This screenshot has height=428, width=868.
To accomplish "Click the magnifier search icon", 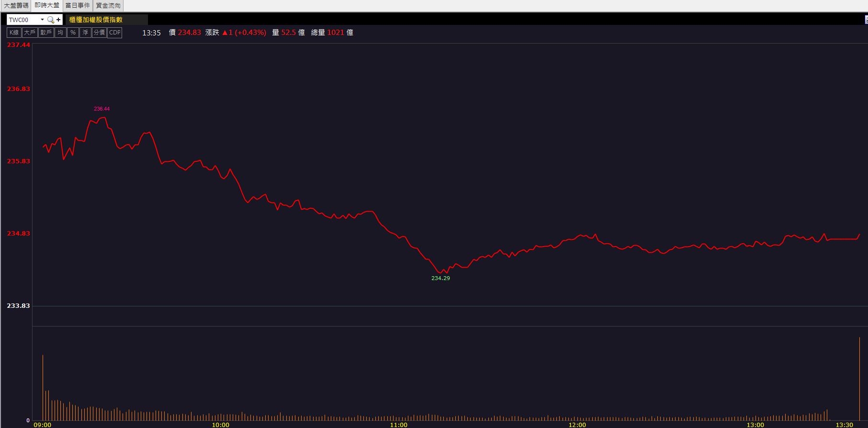I will tap(50, 20).
